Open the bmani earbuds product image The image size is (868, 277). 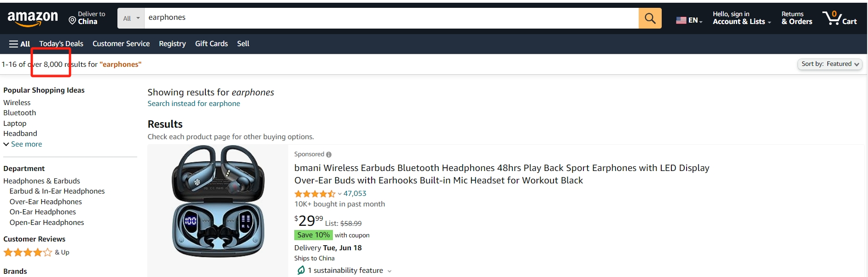tap(218, 202)
